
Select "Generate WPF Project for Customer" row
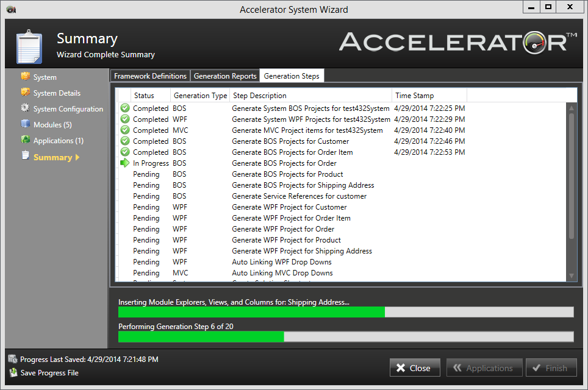tap(342, 207)
